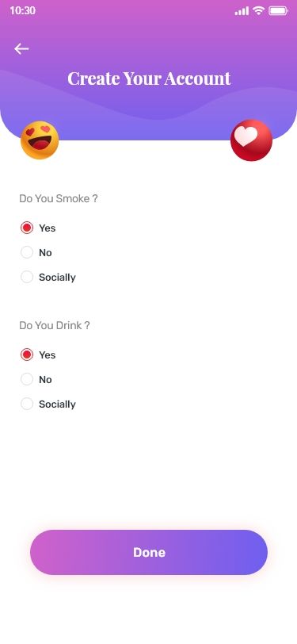Click the Done button
This screenshot has width=297, height=644.
pos(149,552)
